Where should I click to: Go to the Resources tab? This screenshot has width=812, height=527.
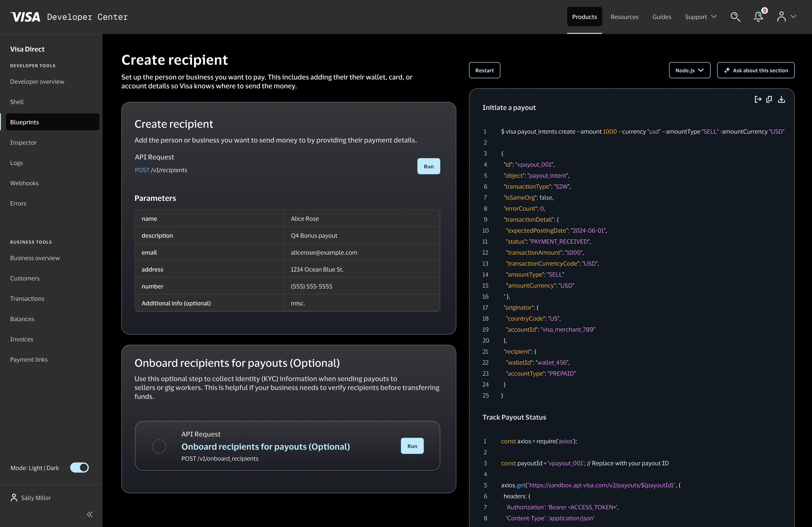click(x=624, y=17)
